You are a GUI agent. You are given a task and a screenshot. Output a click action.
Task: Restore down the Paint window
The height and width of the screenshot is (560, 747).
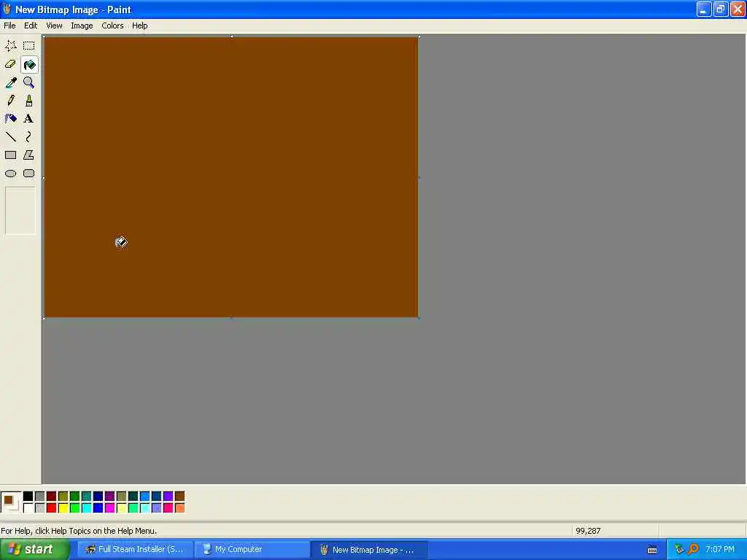tap(720, 9)
